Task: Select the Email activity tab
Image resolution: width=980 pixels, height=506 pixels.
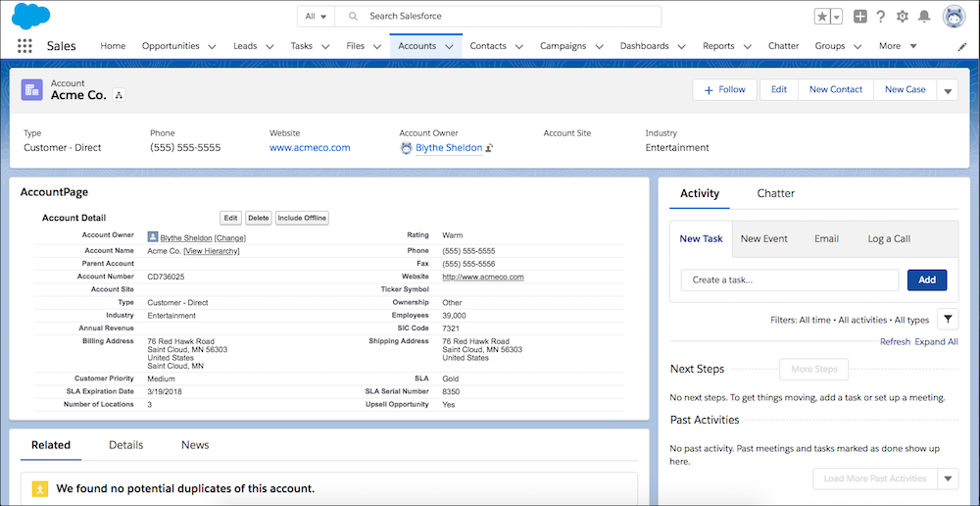Action: [826, 238]
